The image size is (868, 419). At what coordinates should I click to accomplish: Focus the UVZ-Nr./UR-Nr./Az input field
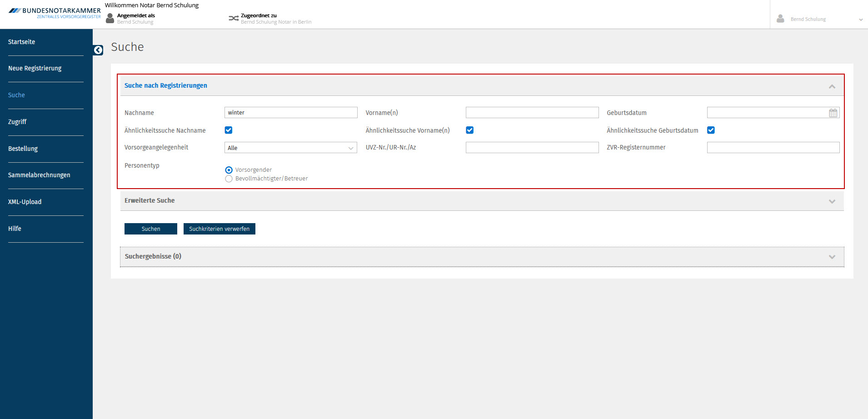coord(532,147)
